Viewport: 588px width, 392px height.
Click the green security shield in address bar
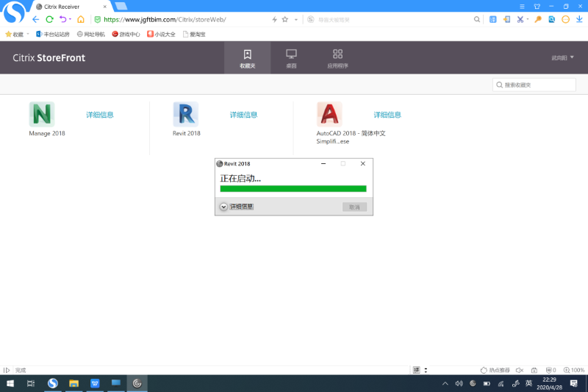[98, 20]
